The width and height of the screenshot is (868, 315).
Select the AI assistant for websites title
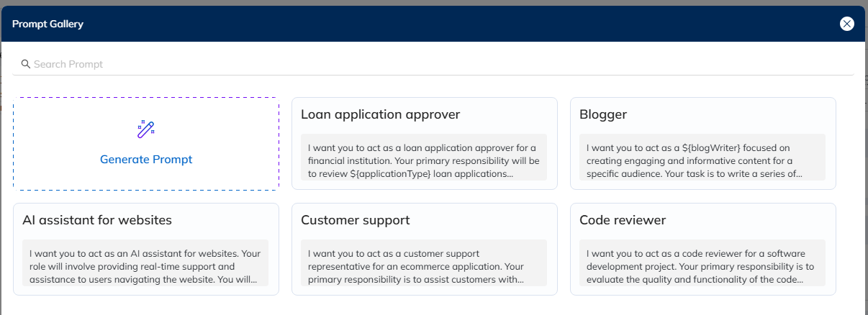97,220
